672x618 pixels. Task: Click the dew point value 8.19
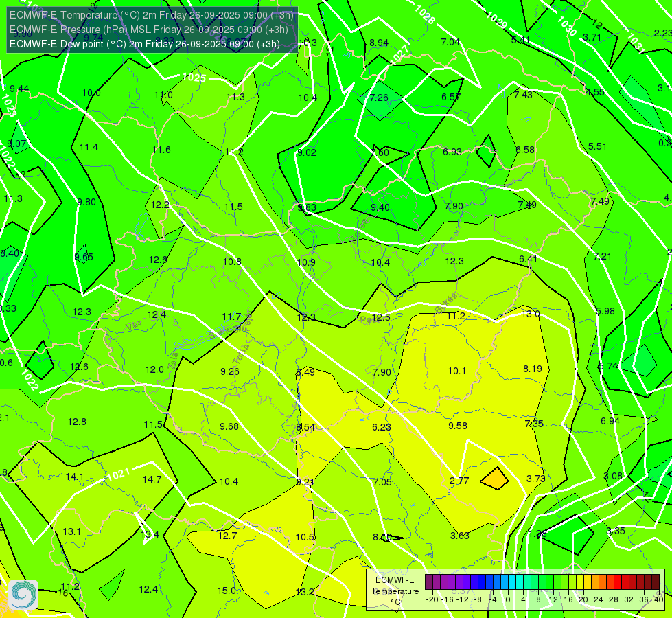(532, 369)
